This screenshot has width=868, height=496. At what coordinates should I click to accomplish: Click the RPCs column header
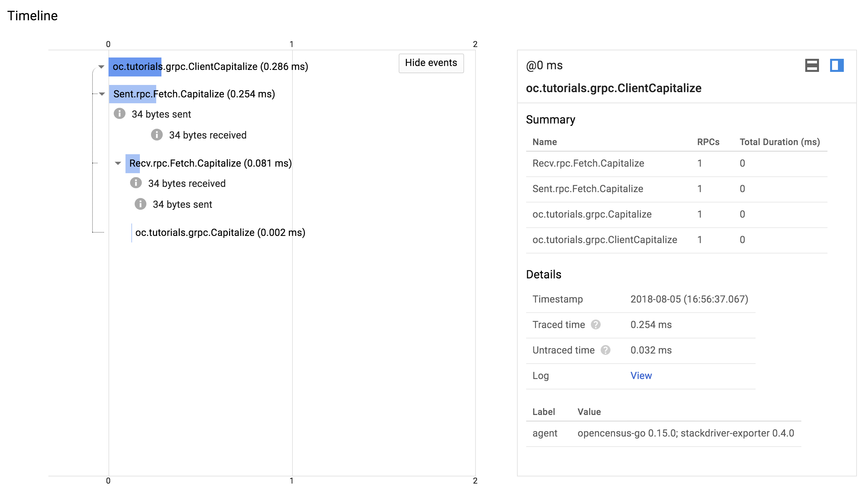click(x=708, y=142)
